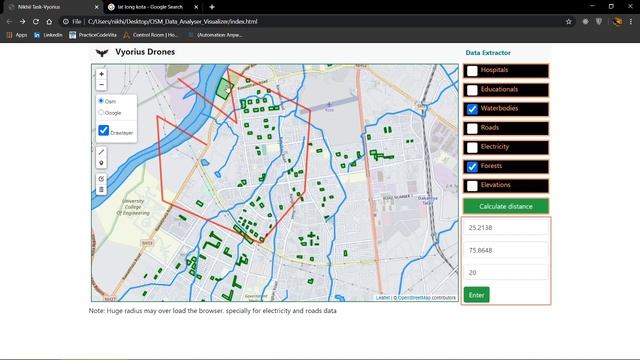Select the draw polyline tool
This screenshot has height=360, width=640.
pyautogui.click(x=101, y=152)
